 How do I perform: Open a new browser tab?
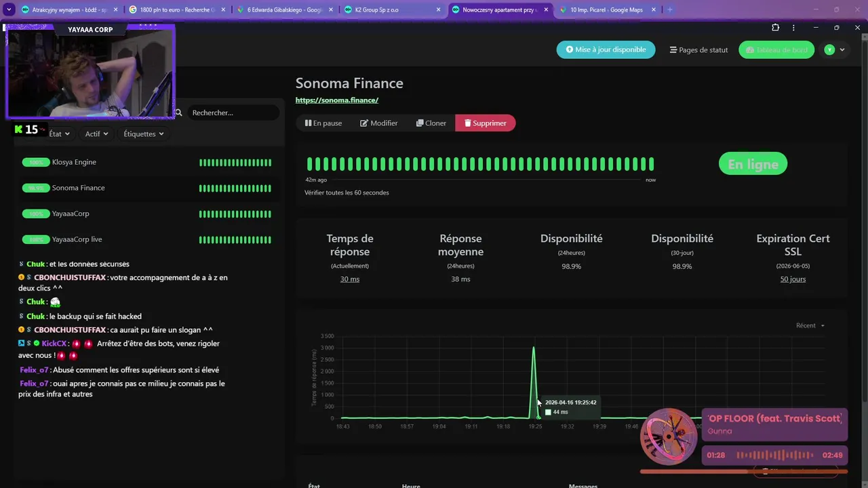[670, 10]
